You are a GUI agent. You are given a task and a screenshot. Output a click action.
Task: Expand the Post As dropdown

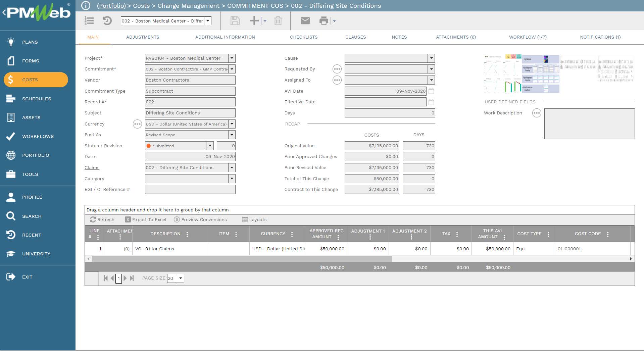tap(232, 135)
